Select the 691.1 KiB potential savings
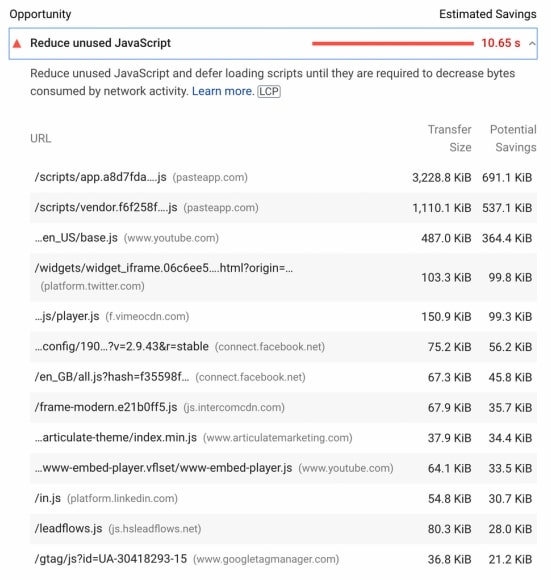 [x=507, y=178]
